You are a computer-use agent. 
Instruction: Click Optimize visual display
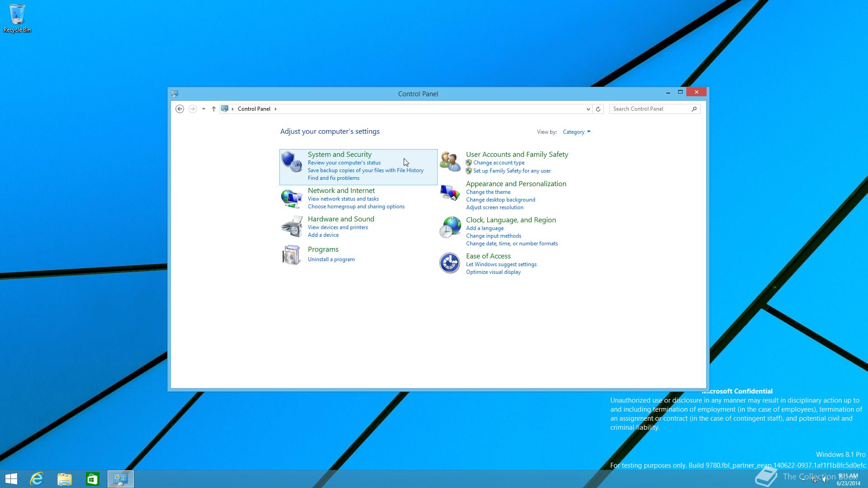pyautogui.click(x=493, y=272)
